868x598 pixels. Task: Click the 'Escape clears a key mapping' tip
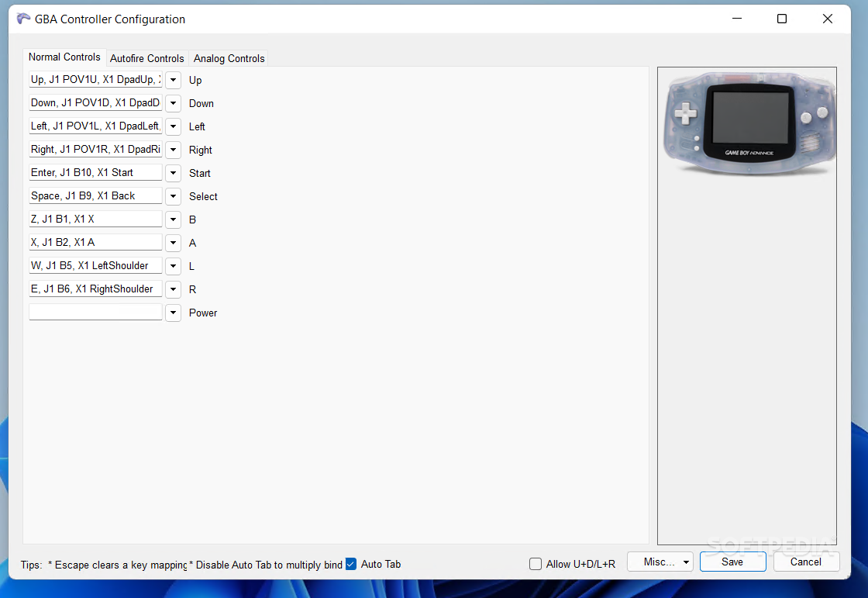[x=117, y=565]
